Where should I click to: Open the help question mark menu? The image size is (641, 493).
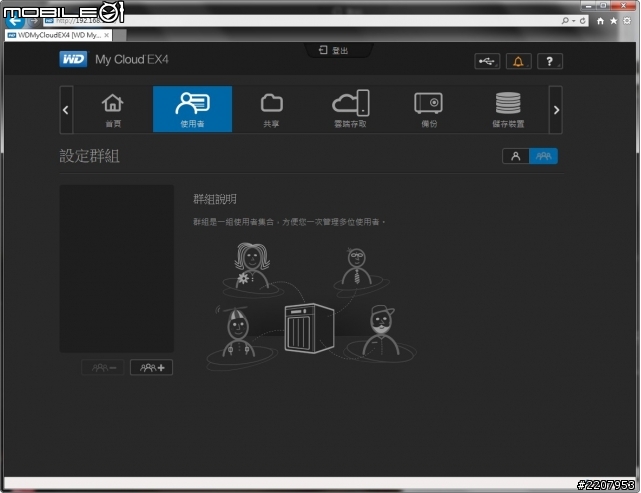tap(550, 61)
